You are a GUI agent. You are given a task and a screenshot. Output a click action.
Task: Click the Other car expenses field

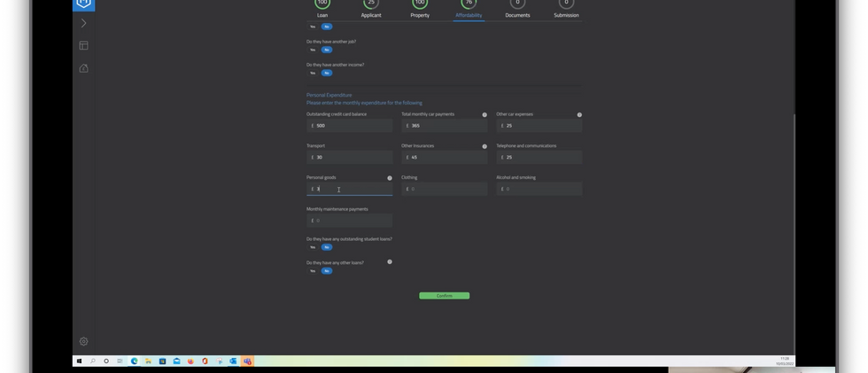tap(539, 126)
